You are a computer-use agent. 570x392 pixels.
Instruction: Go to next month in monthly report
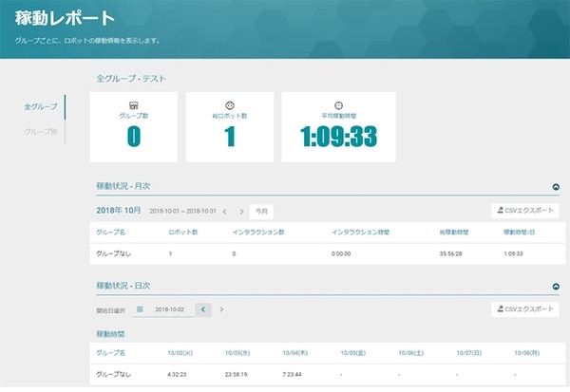click(x=241, y=212)
